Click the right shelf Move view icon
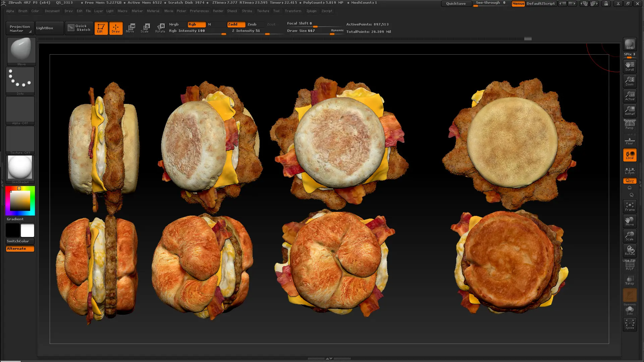This screenshot has height=362, width=644. tap(630, 221)
